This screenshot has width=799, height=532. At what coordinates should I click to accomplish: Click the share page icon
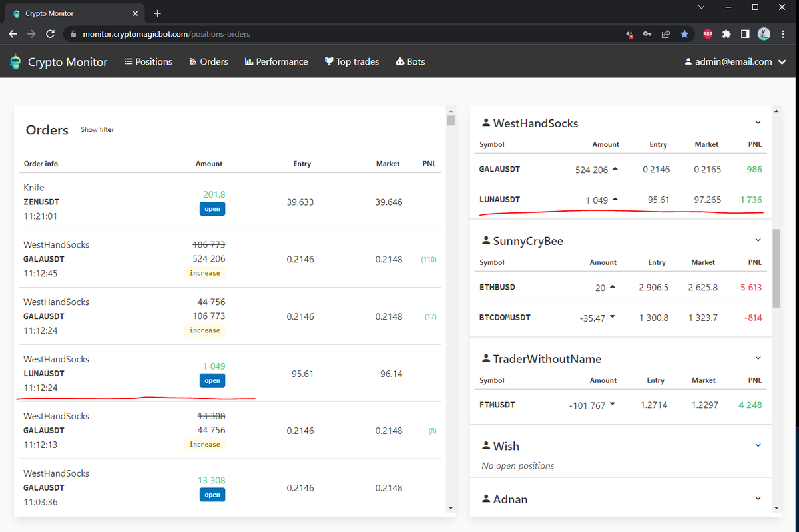[x=666, y=34]
